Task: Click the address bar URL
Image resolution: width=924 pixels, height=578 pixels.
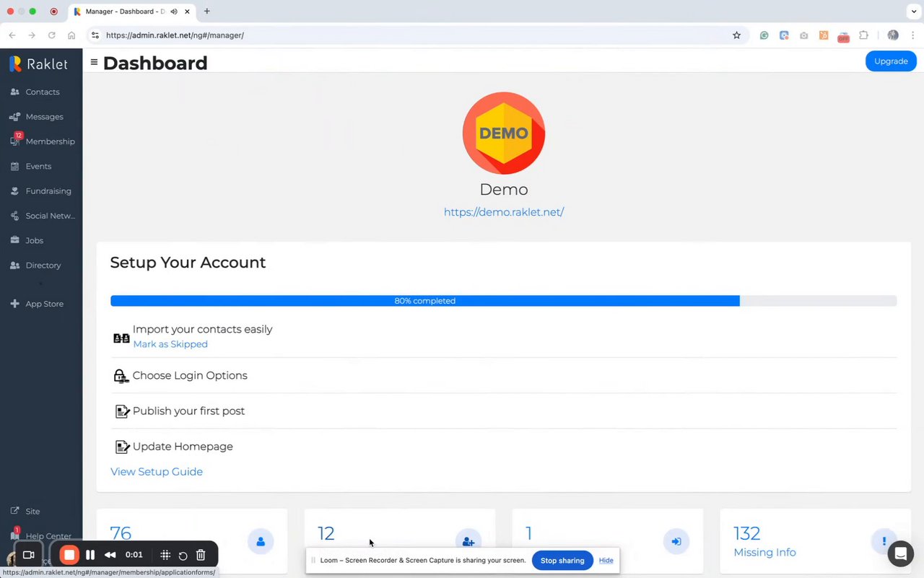Action: 175,35
